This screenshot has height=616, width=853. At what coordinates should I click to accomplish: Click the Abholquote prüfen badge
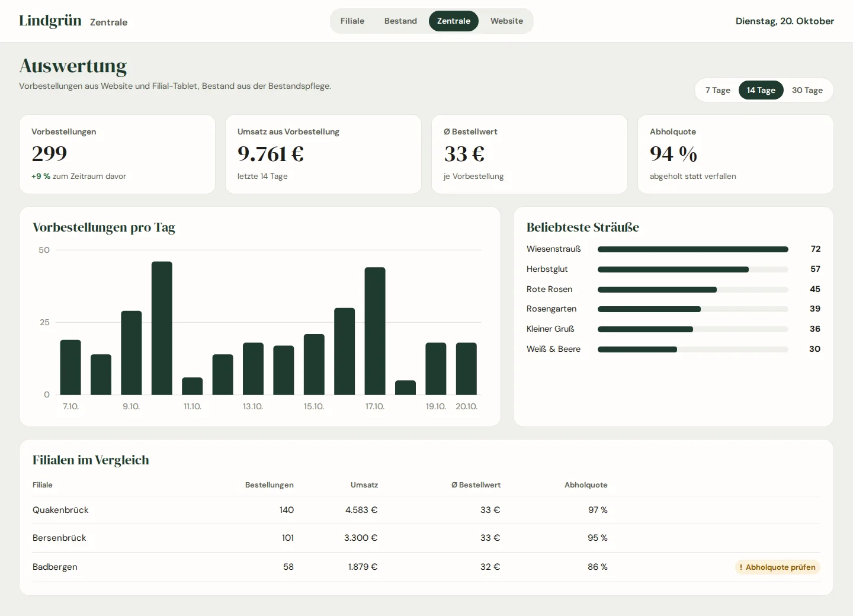pos(778,567)
